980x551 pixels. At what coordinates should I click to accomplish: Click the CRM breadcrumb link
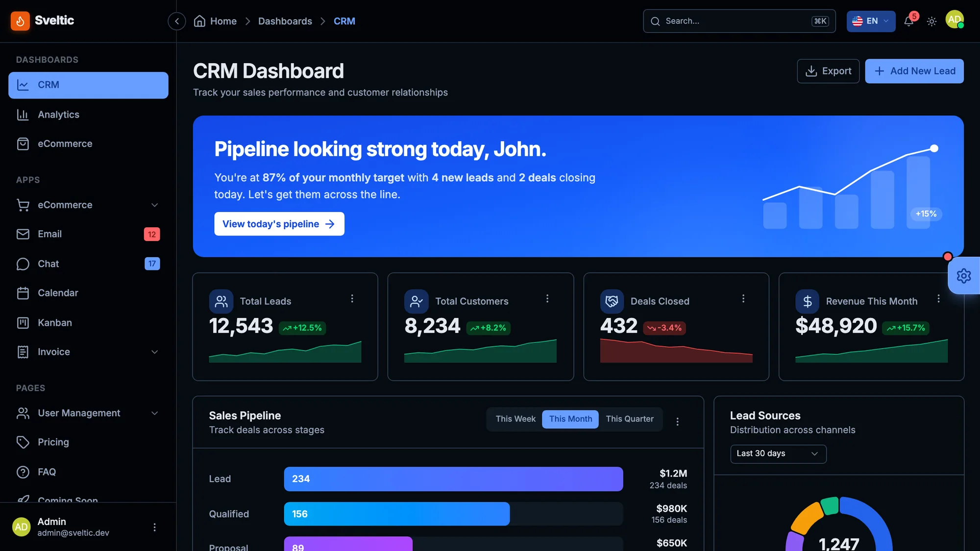click(x=344, y=21)
